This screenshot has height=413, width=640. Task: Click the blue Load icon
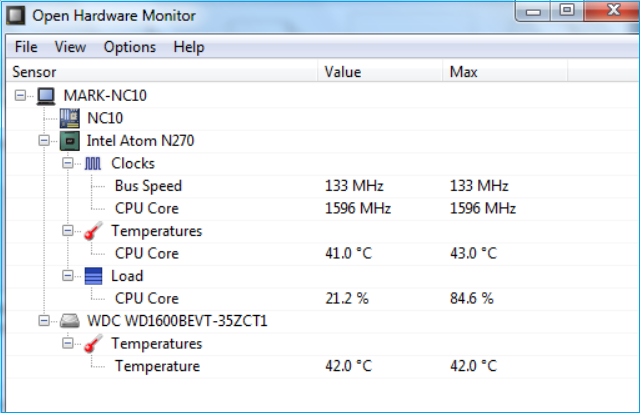click(x=93, y=276)
